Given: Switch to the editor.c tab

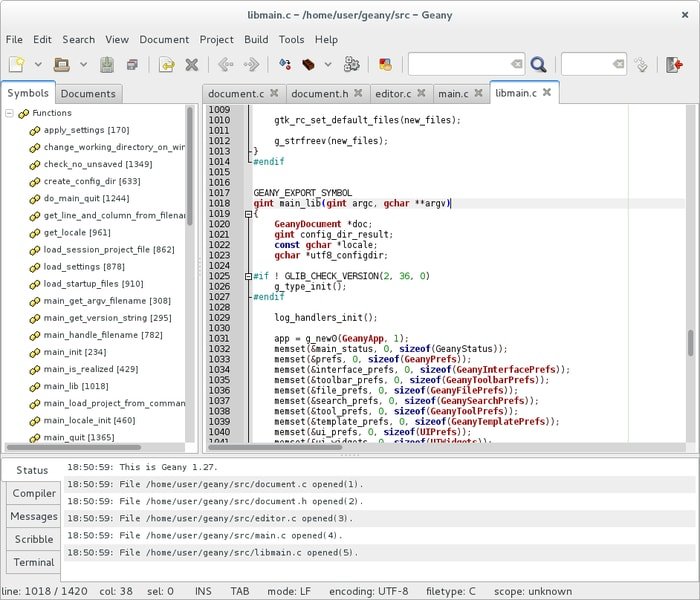Looking at the screenshot, I should (x=393, y=93).
